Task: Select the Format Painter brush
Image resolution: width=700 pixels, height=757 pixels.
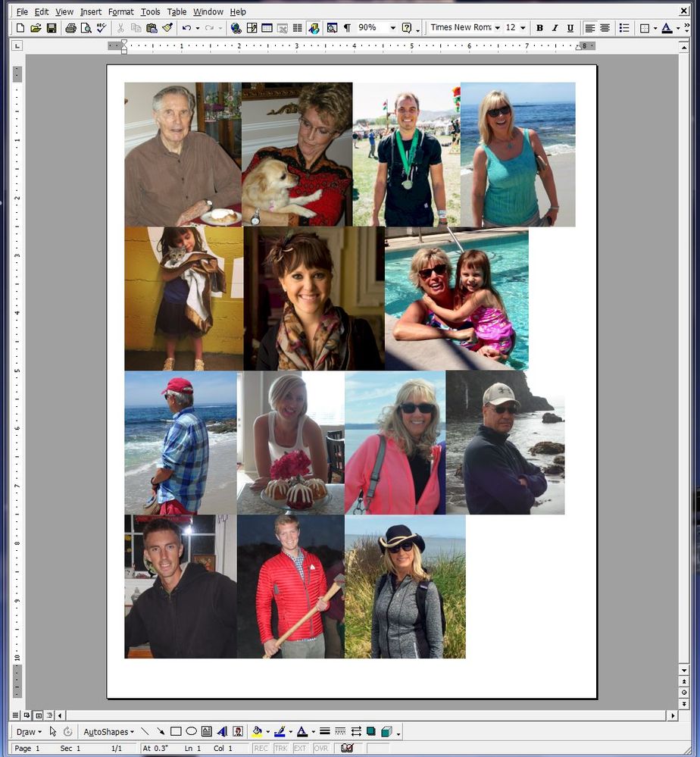Action: (167, 28)
